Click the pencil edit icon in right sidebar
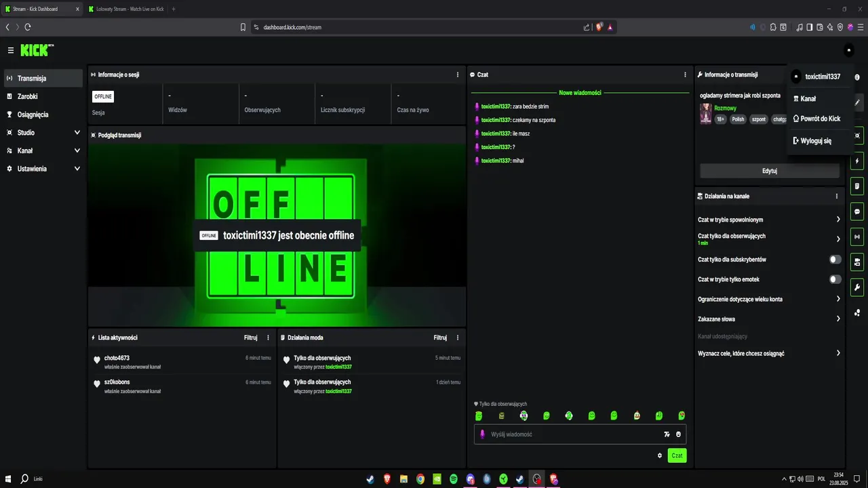Viewport: 868px width, 488px height. [858, 103]
